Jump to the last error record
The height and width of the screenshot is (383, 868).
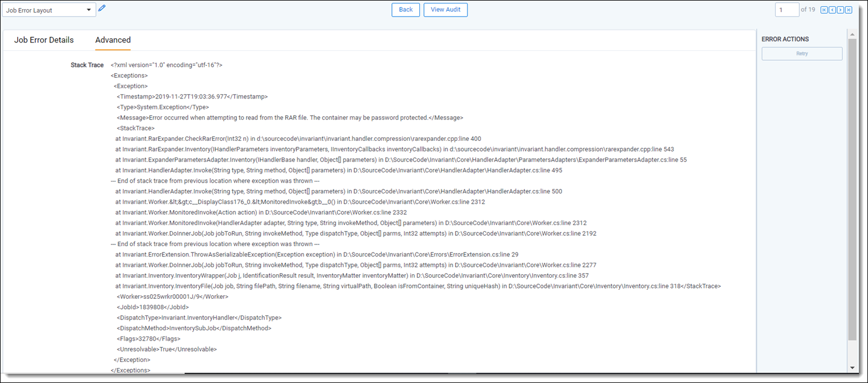(x=849, y=10)
